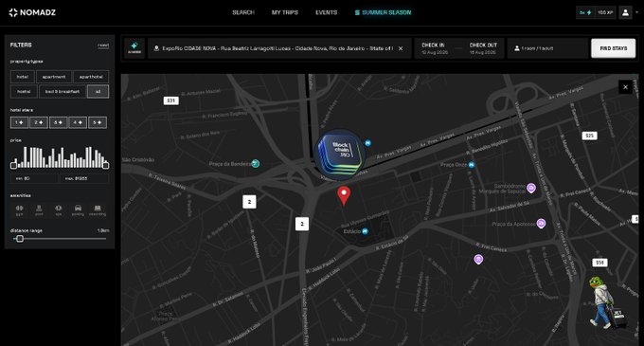Image resolution: width=644 pixels, height=346 pixels.
Task: Select bed & breakfast property type
Action: coord(62,91)
